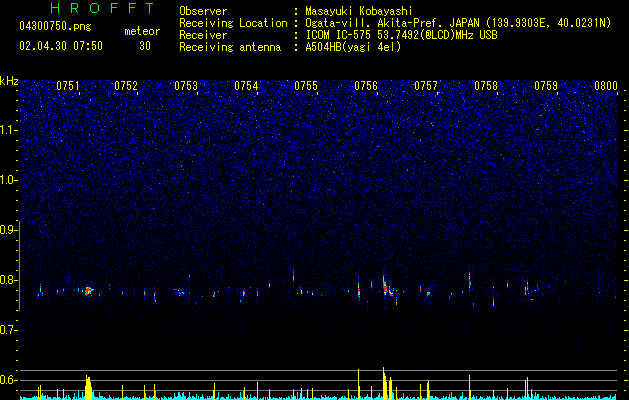Click the 0.7 kHz axis label
The image size is (629, 400).
coord(8,330)
